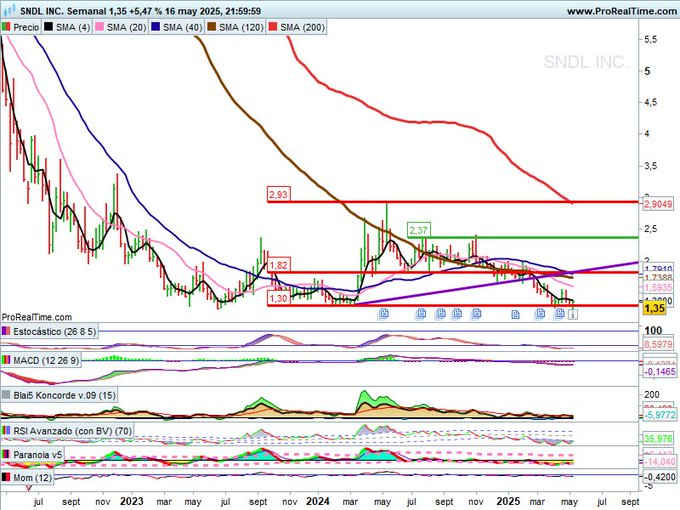Click the -0,4200 momentum value label

pyautogui.click(x=659, y=477)
